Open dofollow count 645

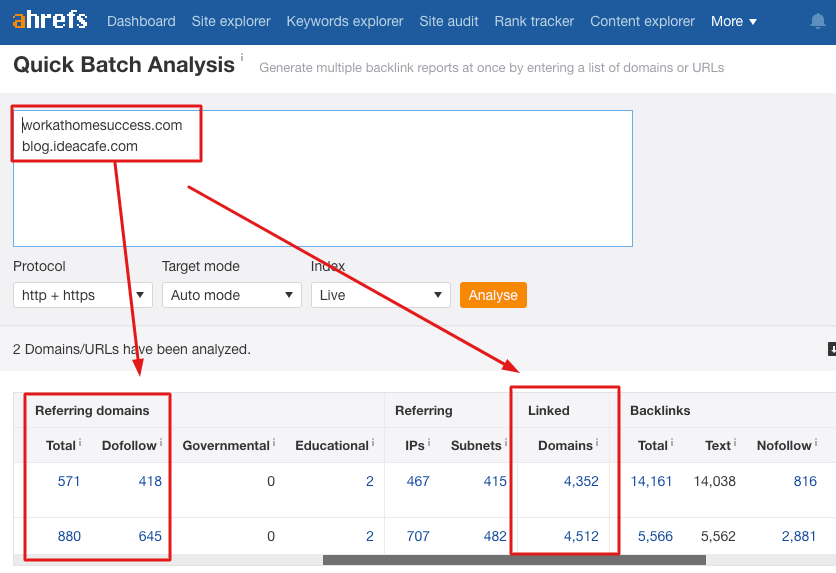click(x=150, y=536)
